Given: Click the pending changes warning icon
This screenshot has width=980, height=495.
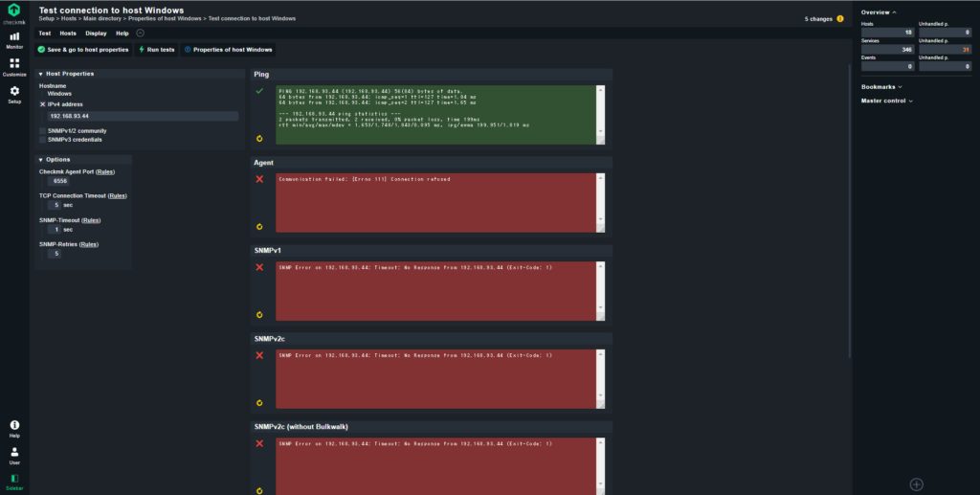Looking at the screenshot, I should pyautogui.click(x=840, y=19).
